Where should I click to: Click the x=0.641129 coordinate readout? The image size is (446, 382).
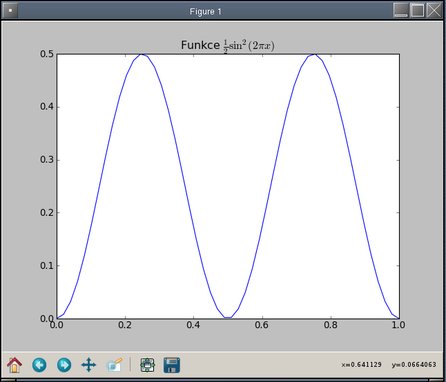tap(361, 365)
